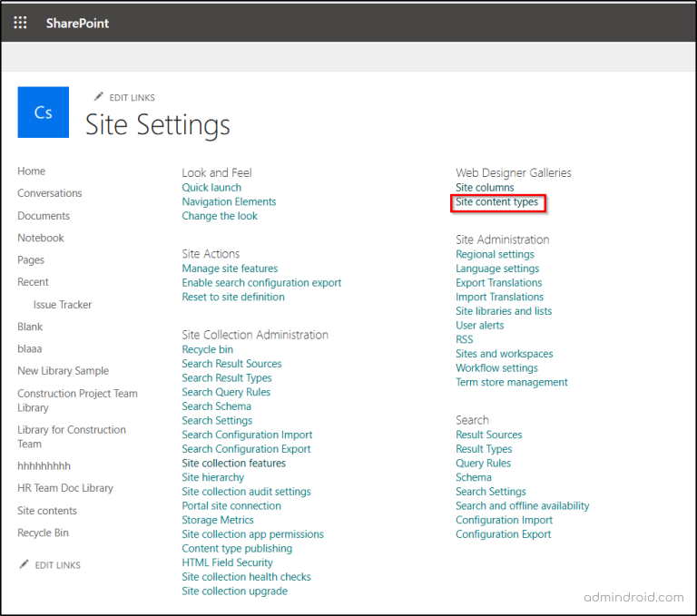
Task: Open Change the look
Action: click(220, 216)
